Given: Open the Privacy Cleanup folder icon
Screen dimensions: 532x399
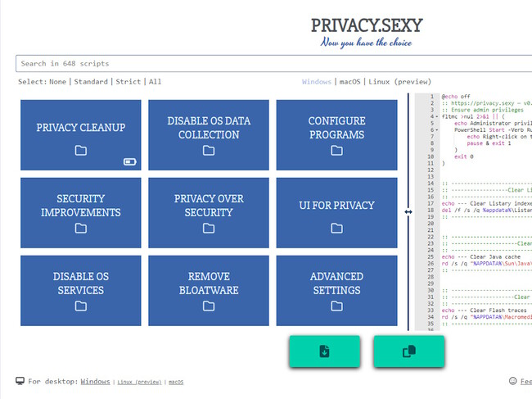Looking at the screenshot, I should pyautogui.click(x=81, y=151).
